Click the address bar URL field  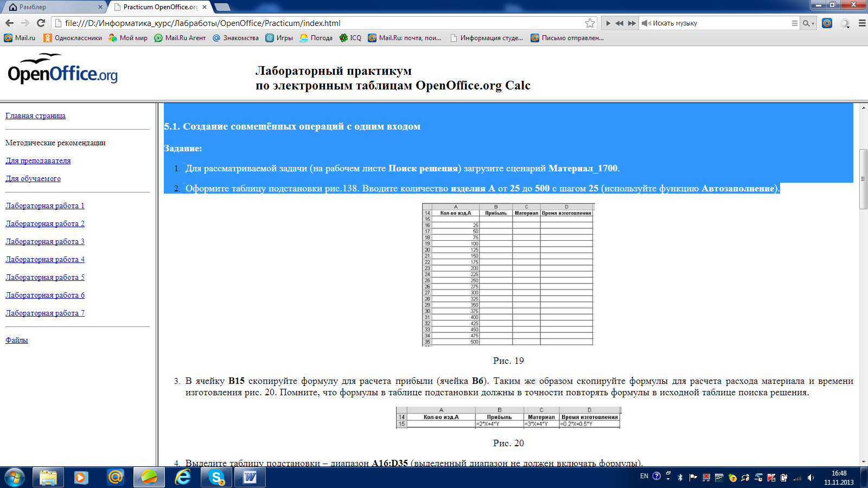pyautogui.click(x=323, y=23)
